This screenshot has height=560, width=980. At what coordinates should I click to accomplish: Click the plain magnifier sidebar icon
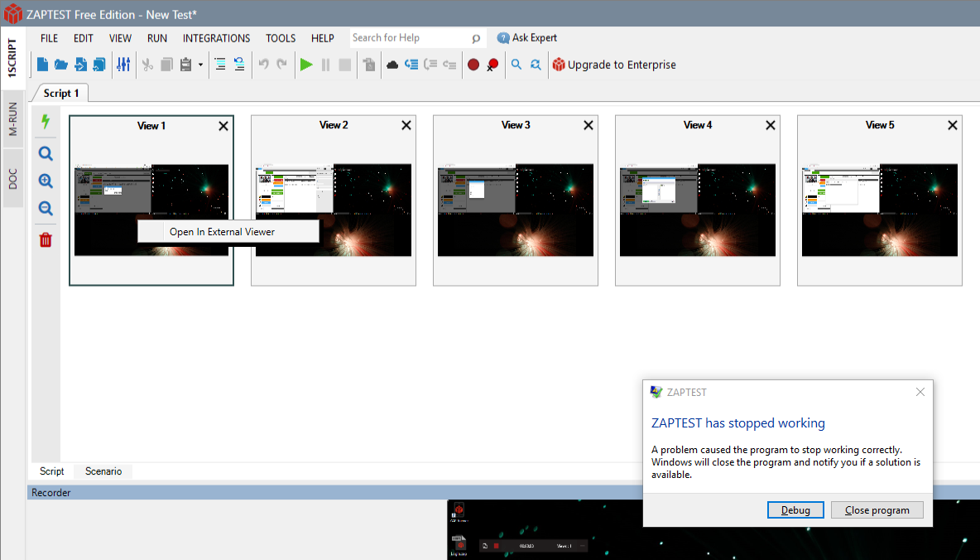[46, 153]
